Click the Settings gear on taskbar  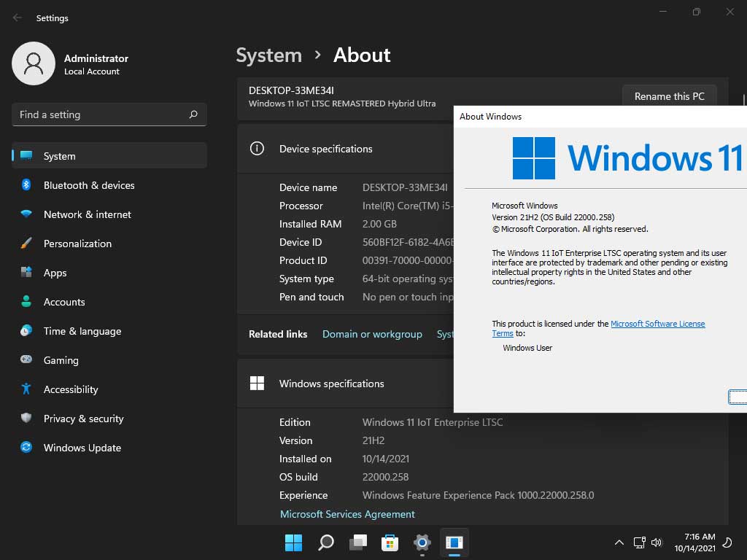click(x=422, y=542)
